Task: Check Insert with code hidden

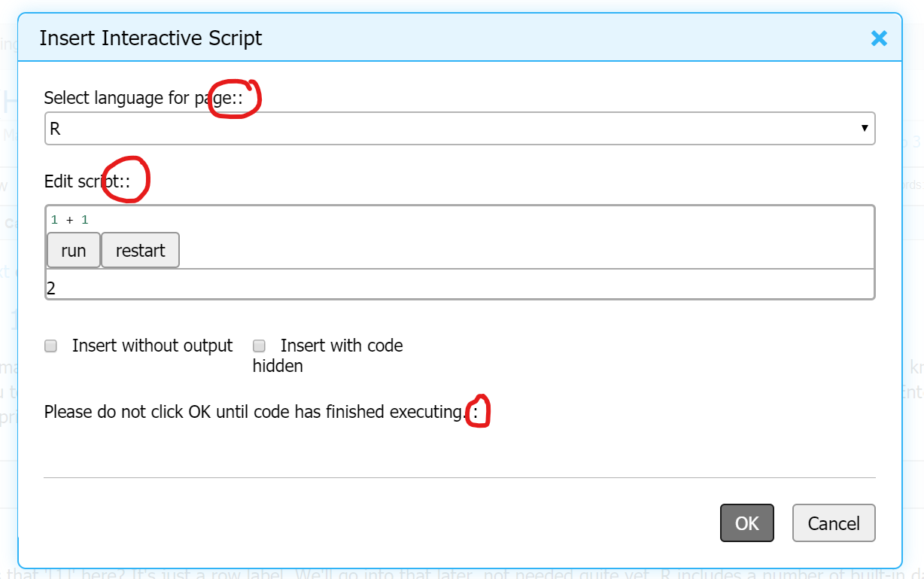Action: click(x=258, y=345)
